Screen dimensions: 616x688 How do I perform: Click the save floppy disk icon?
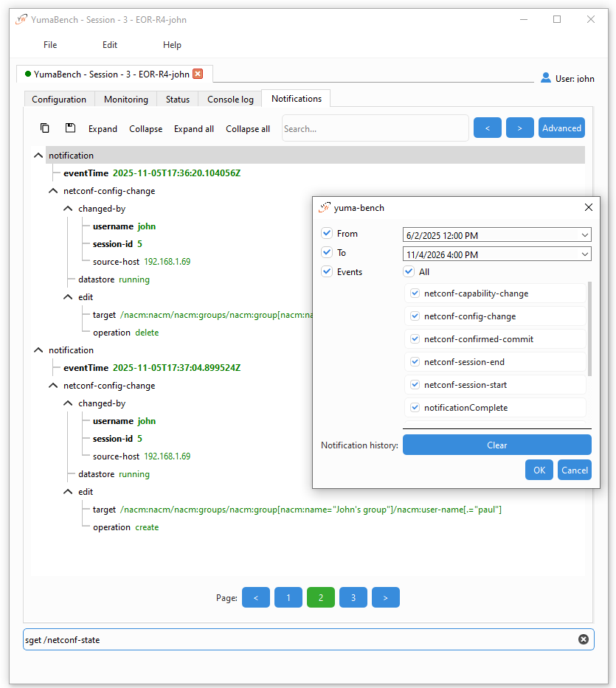coord(70,128)
